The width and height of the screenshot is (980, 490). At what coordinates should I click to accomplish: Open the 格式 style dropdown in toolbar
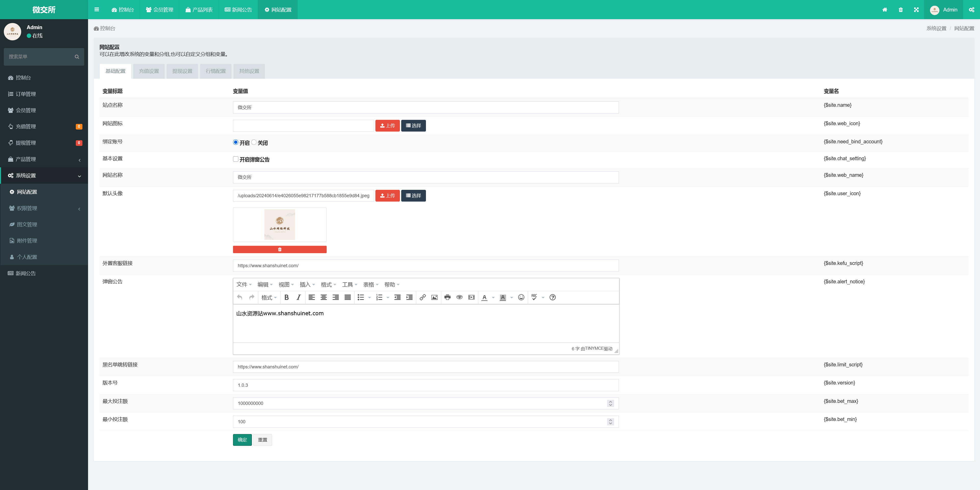268,297
